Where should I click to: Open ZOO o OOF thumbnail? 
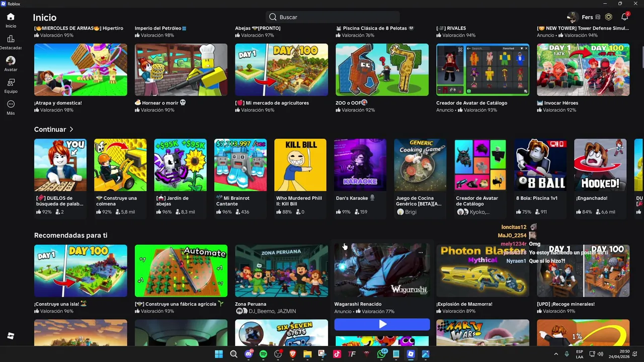[382, 69]
